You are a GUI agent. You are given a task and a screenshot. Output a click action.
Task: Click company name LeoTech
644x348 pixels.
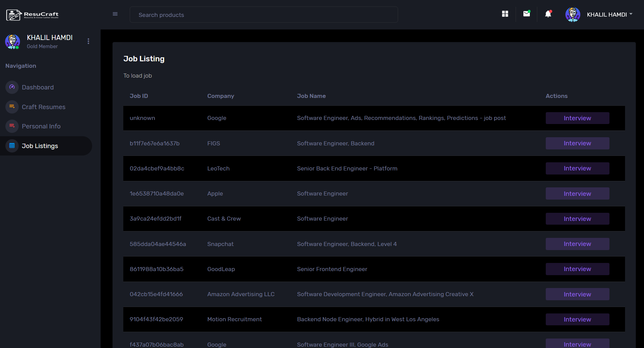pos(218,168)
